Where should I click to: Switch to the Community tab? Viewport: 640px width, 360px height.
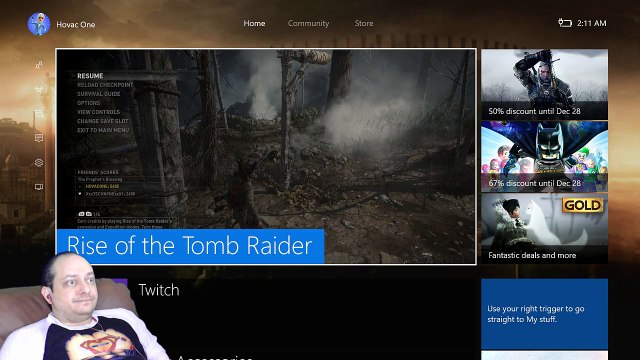click(308, 23)
